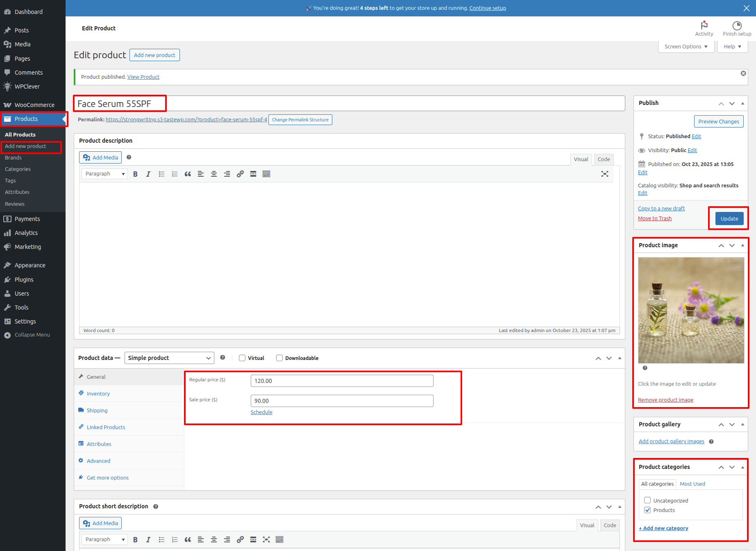Open the Paragraph format dropdown in description
The height and width of the screenshot is (551, 756).
(104, 174)
